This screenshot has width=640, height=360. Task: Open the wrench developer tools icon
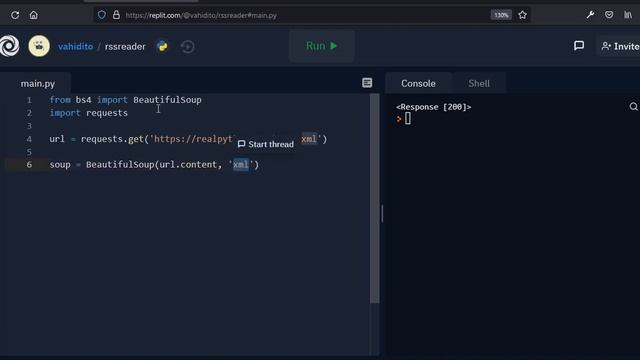coord(590,15)
